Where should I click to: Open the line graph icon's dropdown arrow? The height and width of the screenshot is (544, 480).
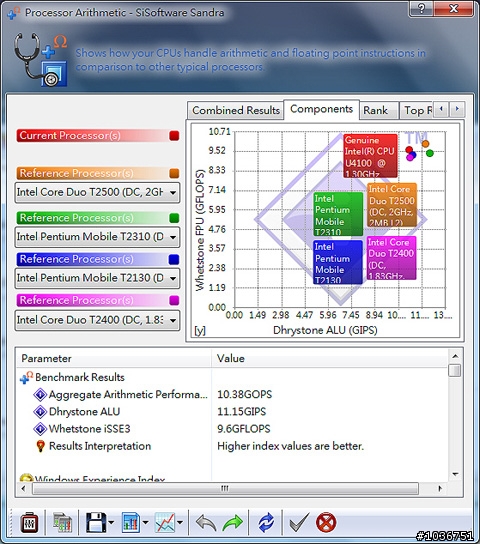(180, 522)
